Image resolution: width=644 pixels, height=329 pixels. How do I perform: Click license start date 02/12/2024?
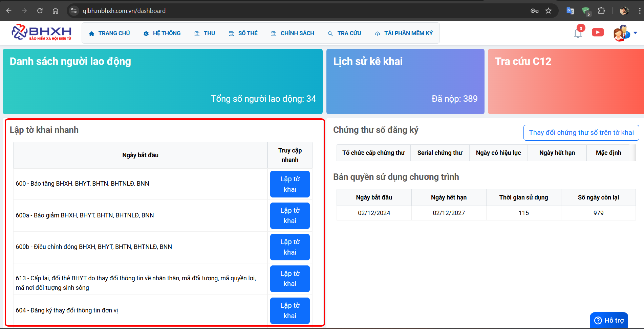(x=374, y=213)
